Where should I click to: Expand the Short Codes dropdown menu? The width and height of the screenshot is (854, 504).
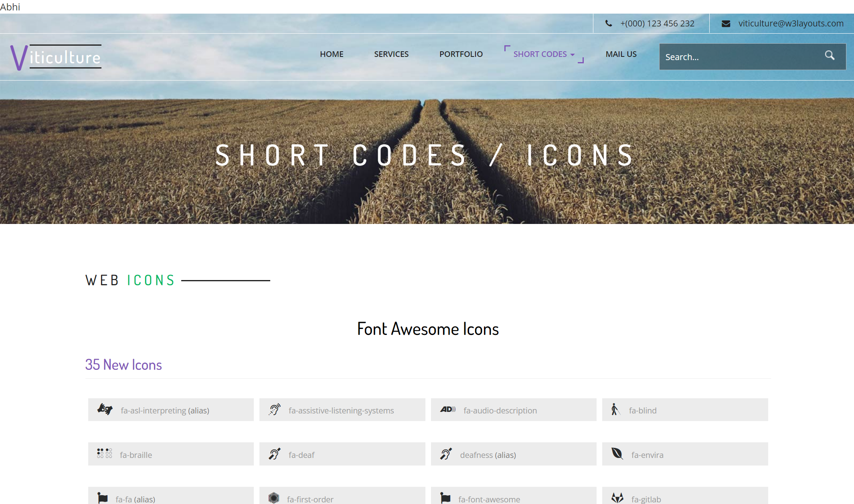click(540, 54)
